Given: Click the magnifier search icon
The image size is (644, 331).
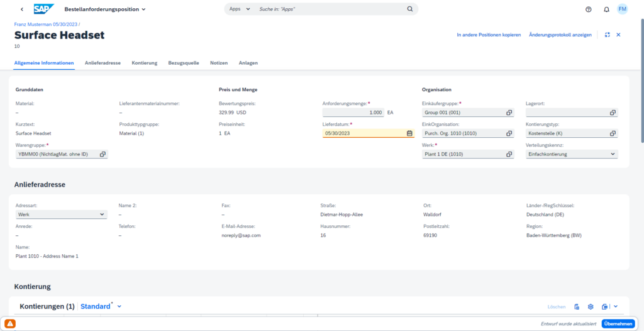Looking at the screenshot, I should click(x=409, y=9).
